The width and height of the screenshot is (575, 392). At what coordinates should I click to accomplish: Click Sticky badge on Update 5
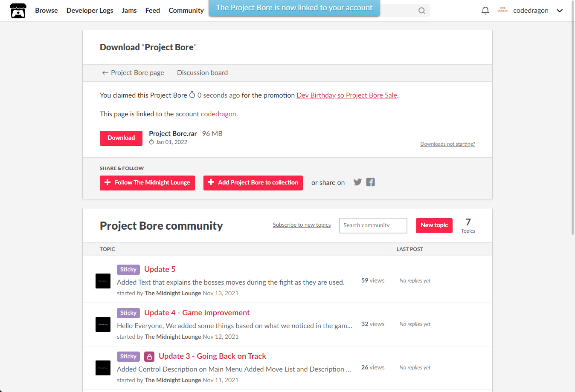pyautogui.click(x=128, y=270)
